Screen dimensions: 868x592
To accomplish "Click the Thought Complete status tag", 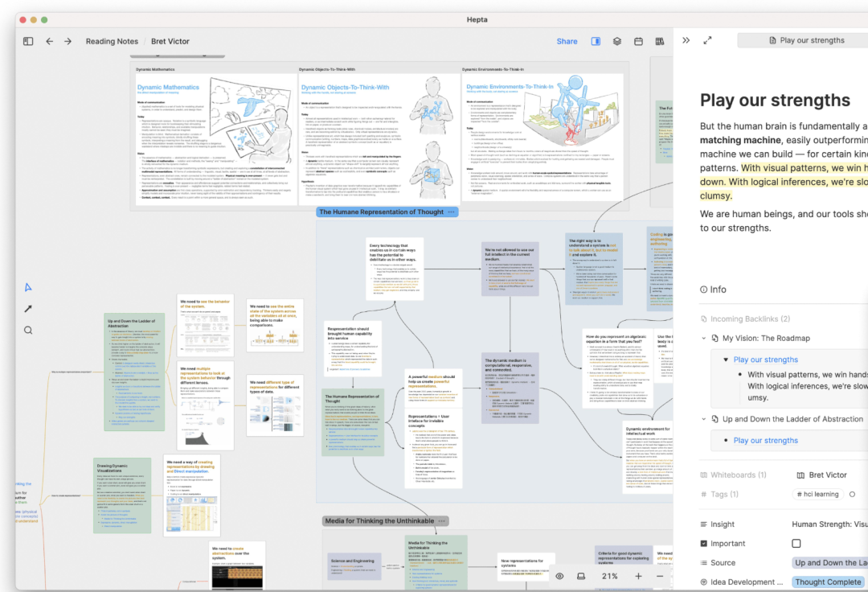I will click(828, 582).
